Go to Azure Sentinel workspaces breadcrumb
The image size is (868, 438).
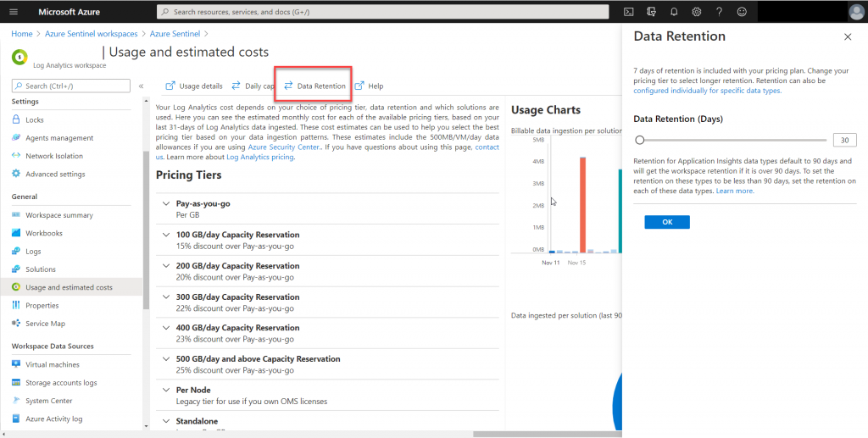[x=92, y=34]
